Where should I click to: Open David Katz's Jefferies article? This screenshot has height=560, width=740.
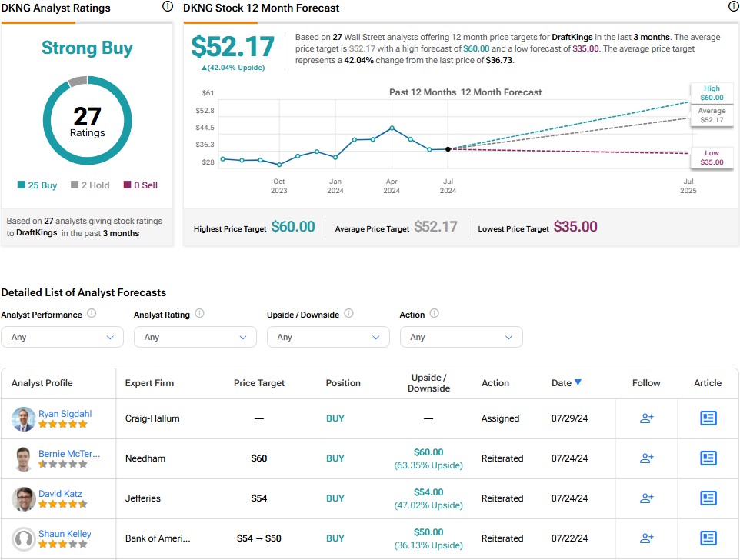[x=708, y=498]
